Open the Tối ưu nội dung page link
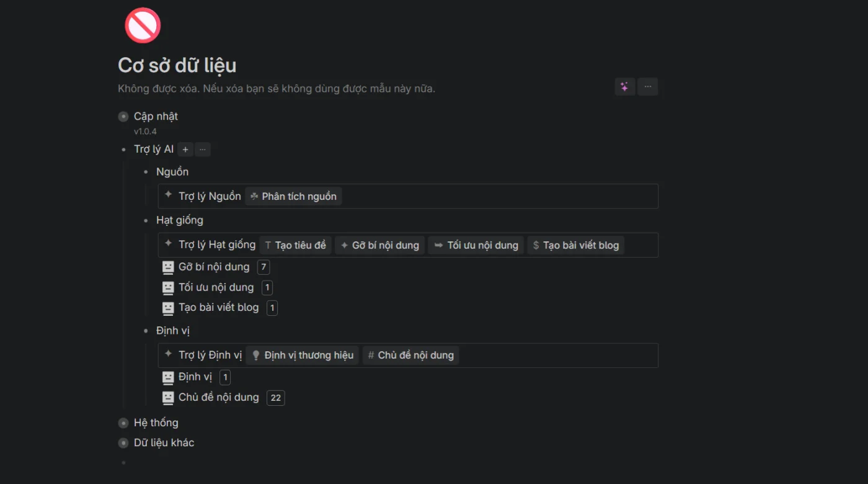Screen dimensions: 868x484 coord(216,287)
